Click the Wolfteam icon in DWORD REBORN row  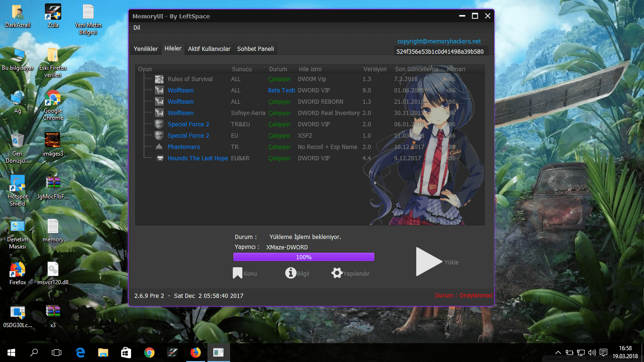coord(159,102)
